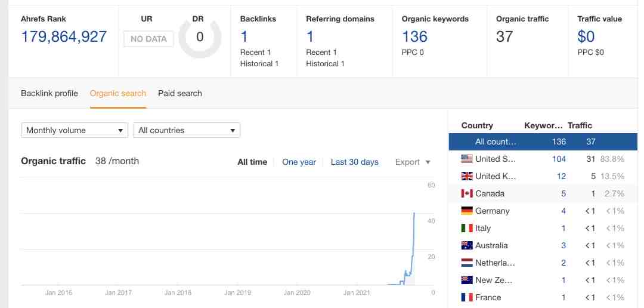Viewport: 644px width, 308px height.
Task: Select the Organic search tab
Action: click(118, 93)
